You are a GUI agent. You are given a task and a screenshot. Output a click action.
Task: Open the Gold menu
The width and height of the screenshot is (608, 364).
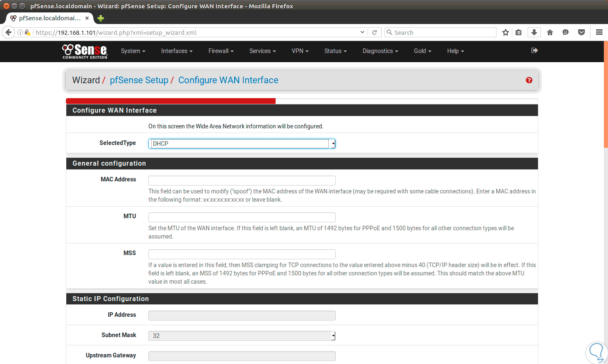(423, 51)
